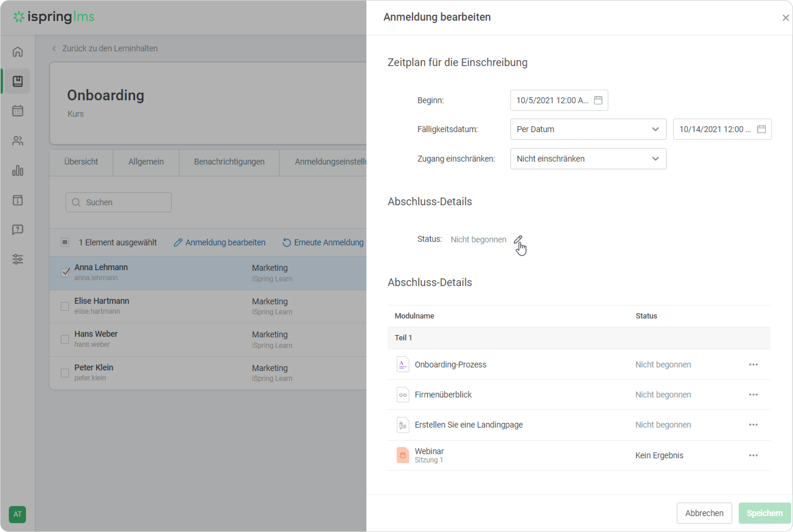Switch to the Benachrichtigungen tab
Viewport: 793px width, 532px height.
click(x=229, y=162)
